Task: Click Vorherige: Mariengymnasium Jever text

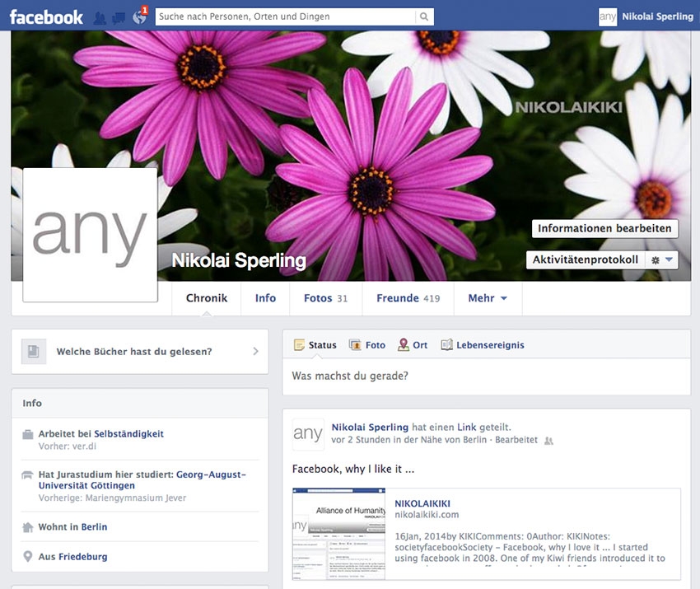Action: [113, 498]
